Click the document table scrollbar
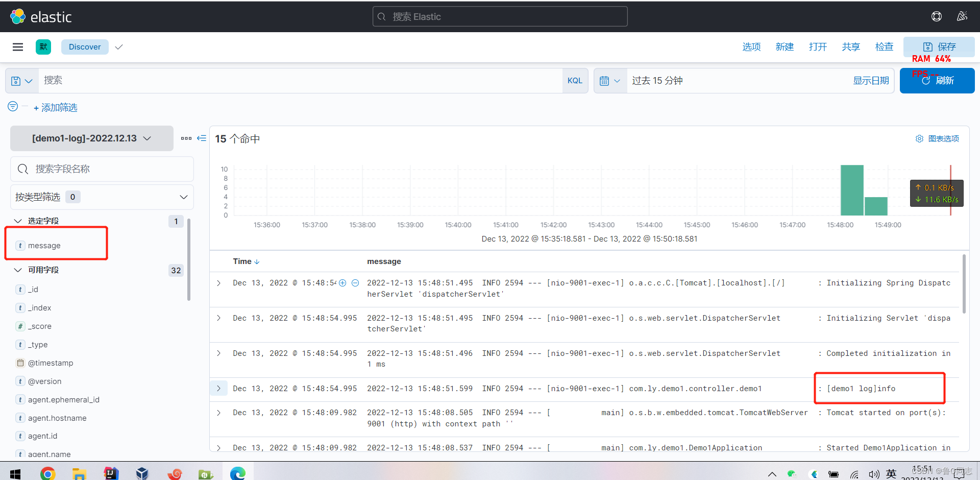The image size is (980, 480). (964, 284)
